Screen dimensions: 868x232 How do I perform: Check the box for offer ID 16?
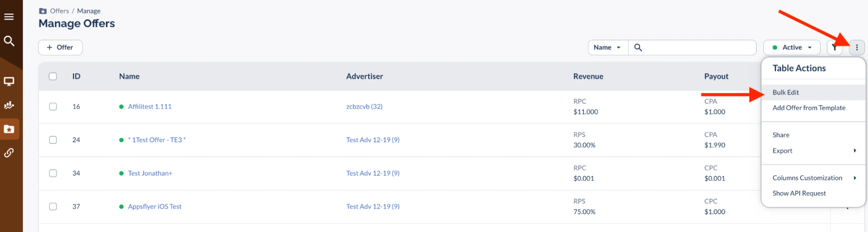53,107
